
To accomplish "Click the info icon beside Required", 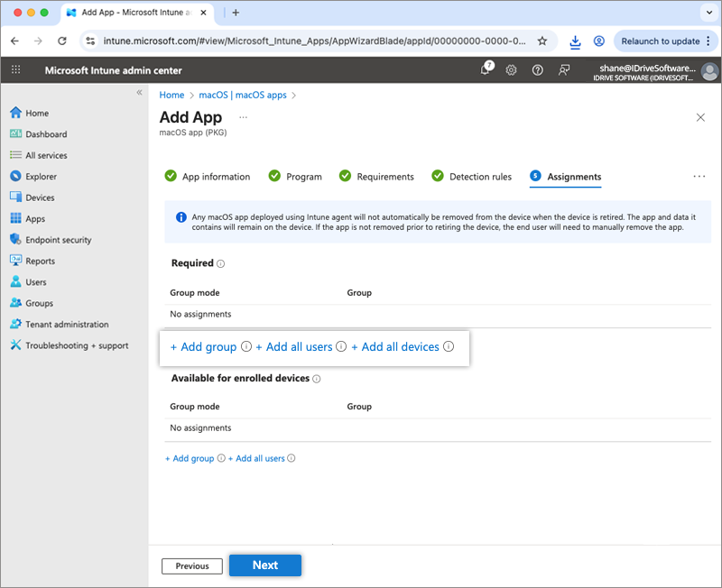I will tap(221, 264).
